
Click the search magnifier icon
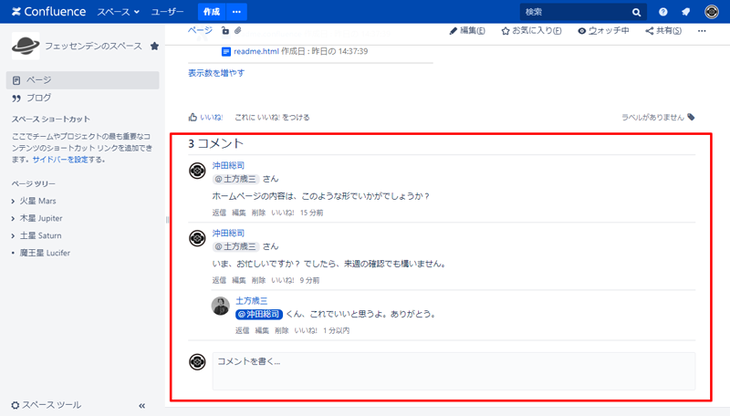tap(636, 13)
